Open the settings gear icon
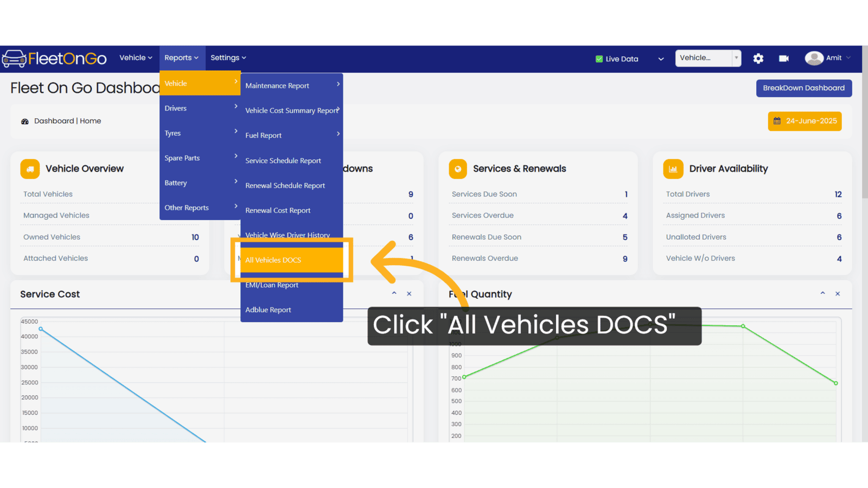This screenshot has width=868, height=488. tap(758, 59)
